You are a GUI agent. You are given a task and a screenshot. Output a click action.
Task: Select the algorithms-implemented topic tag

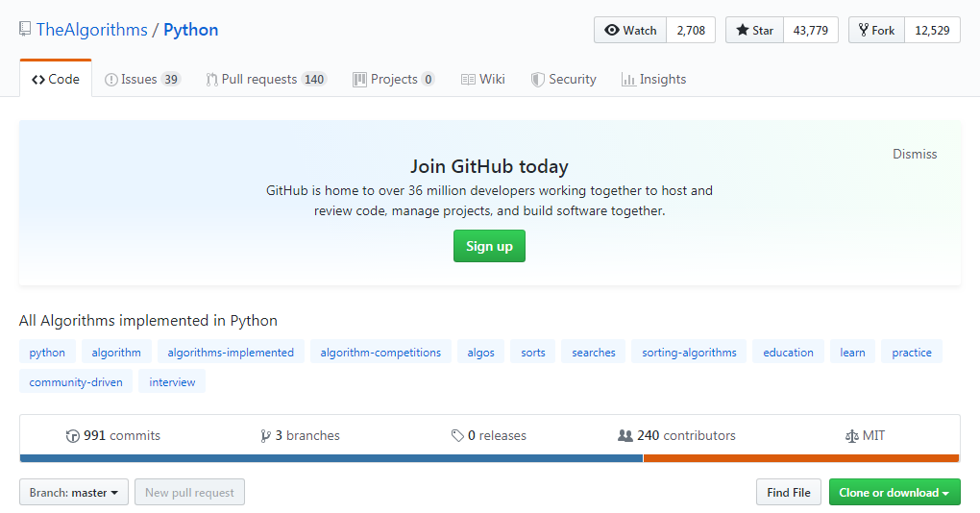[231, 352]
